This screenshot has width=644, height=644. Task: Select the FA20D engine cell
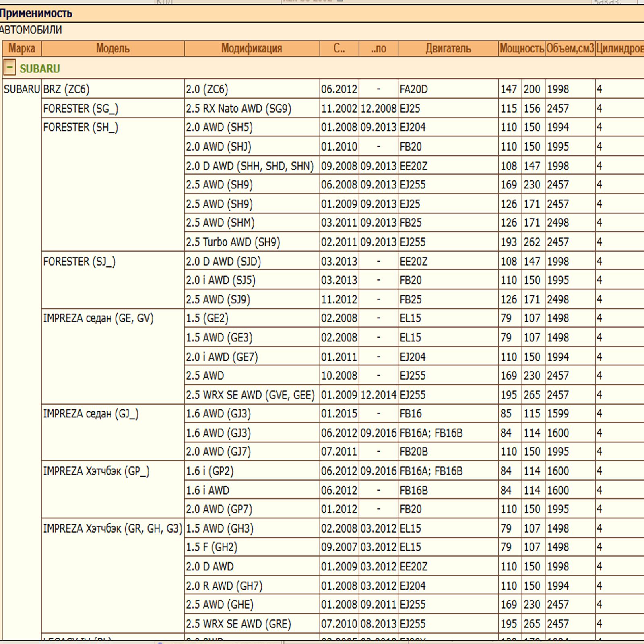click(x=414, y=89)
